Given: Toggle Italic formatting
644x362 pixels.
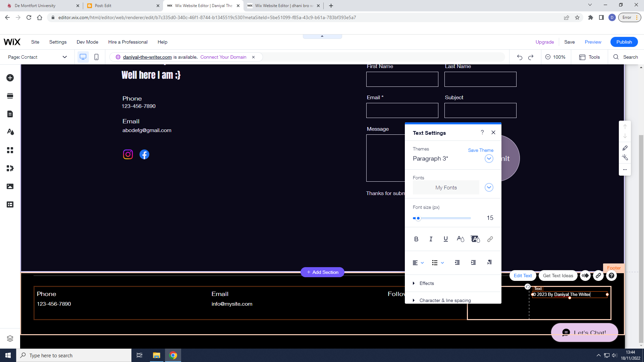Looking at the screenshot, I should [431, 239].
